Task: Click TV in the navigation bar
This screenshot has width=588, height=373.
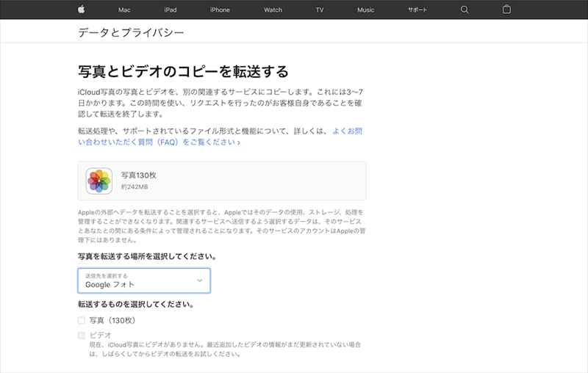Action: coord(320,10)
